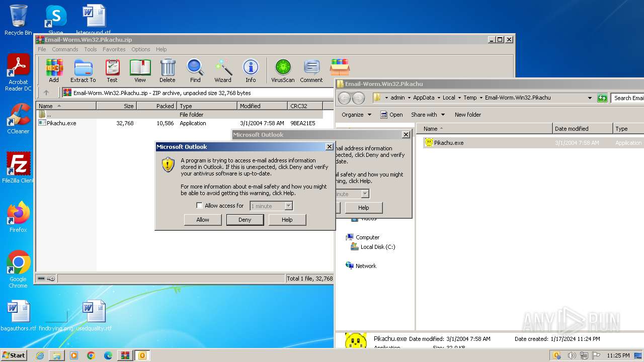Viewport: 644px width, 362px height.
Task: Open the Commands menu
Action: click(65, 49)
